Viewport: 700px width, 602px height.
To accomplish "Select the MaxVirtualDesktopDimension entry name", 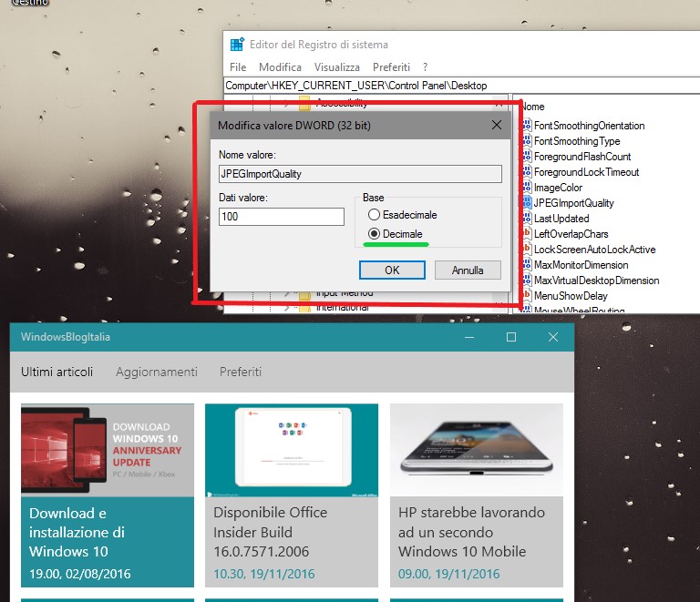I will [x=596, y=281].
